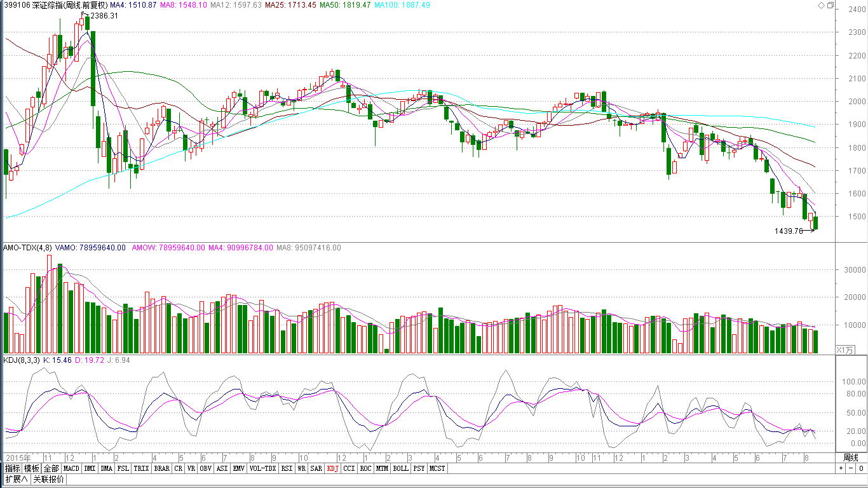Click the D: 19.72 value
The height and width of the screenshot is (488, 868).
[89, 360]
